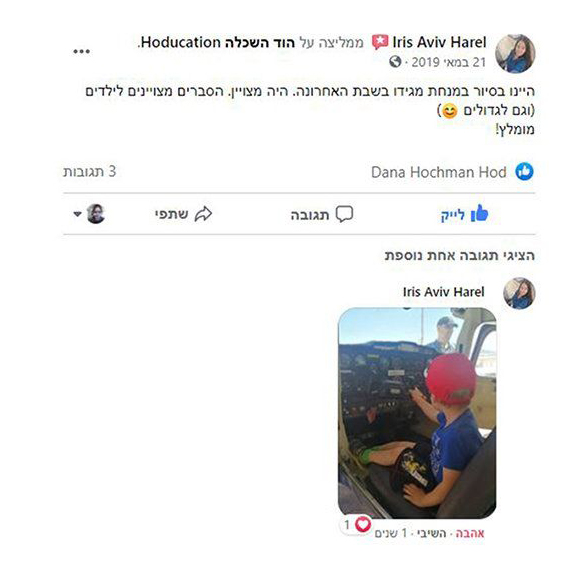584x584 pixels.
Task: Click the globe public privacy icon
Action: [395, 61]
